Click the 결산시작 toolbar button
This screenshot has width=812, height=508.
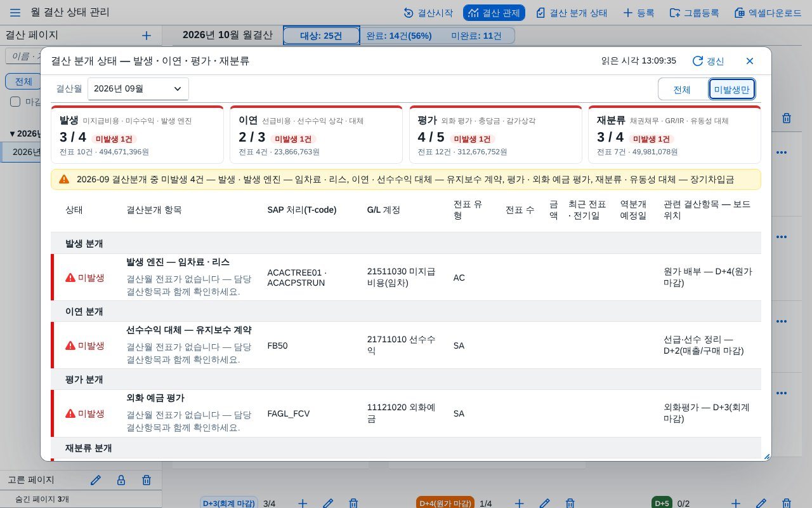coord(428,13)
